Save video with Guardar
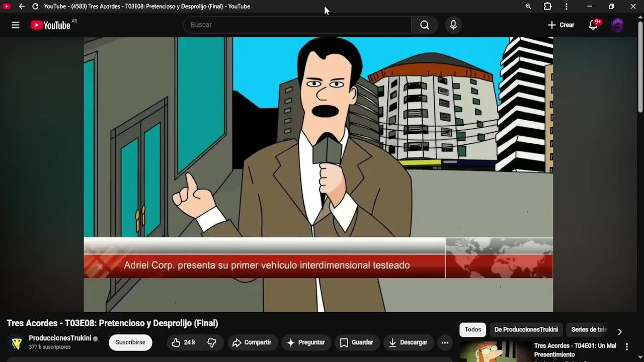 click(356, 342)
